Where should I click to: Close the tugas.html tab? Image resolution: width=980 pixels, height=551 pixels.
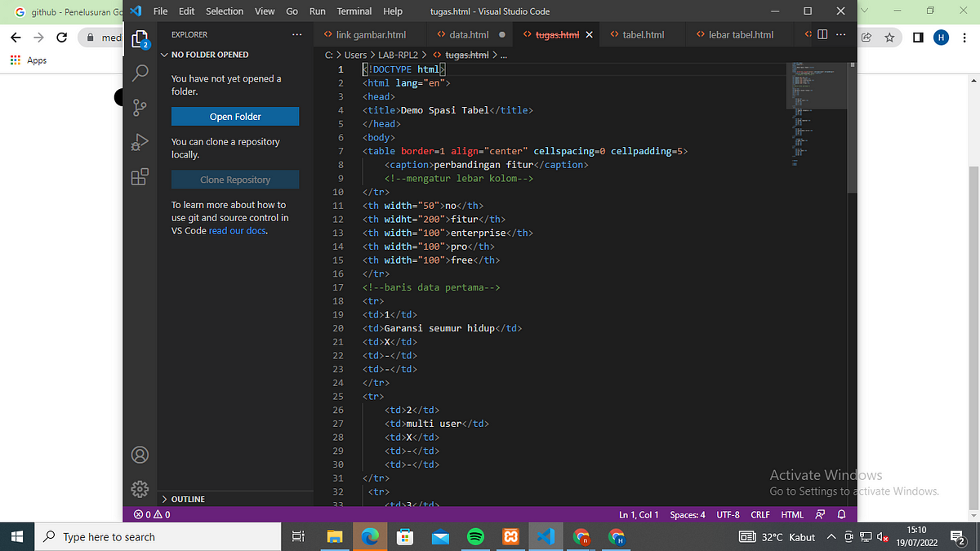pos(589,35)
